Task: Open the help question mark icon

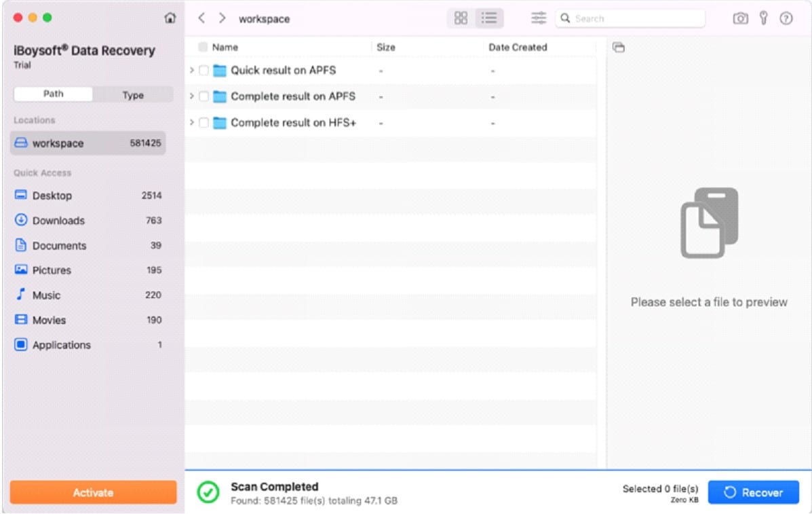Action: [786, 19]
